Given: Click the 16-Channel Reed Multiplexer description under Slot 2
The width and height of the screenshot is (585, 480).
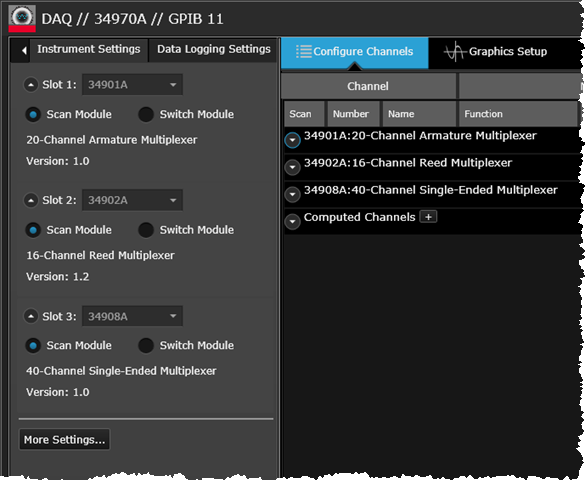Looking at the screenshot, I should 100,255.
